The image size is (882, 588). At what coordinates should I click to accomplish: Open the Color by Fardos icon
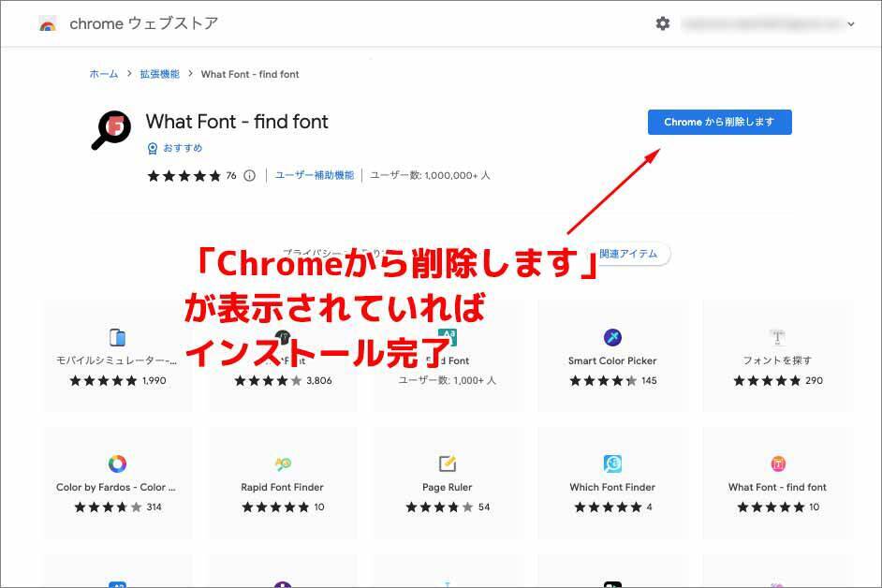pos(117,463)
